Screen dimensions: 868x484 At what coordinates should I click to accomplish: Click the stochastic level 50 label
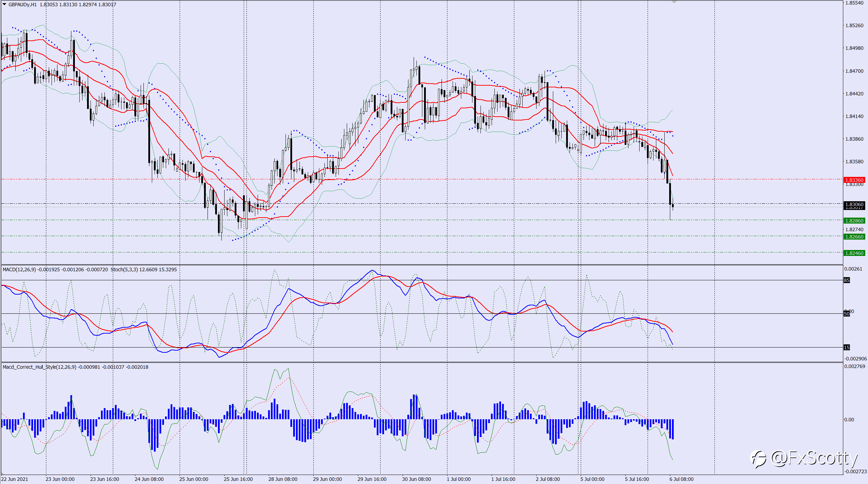[x=847, y=314]
